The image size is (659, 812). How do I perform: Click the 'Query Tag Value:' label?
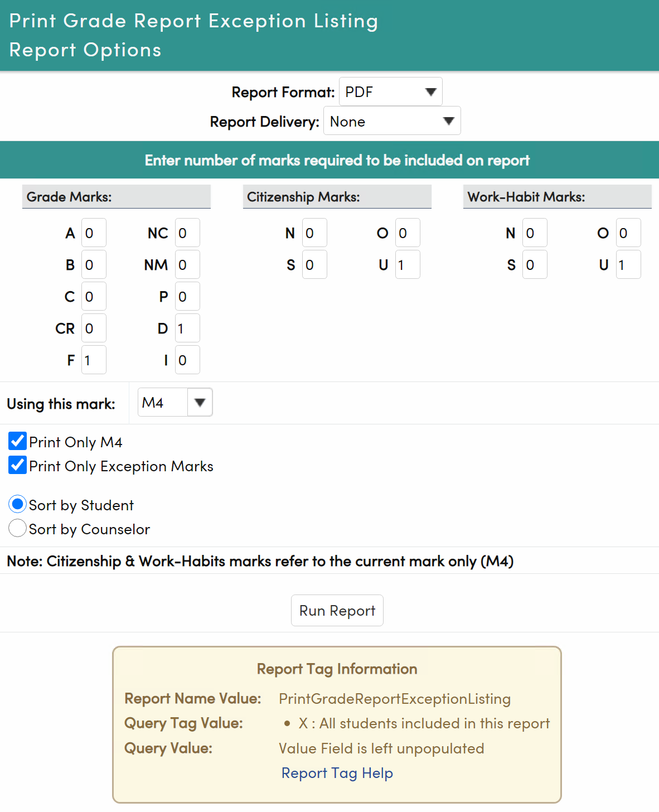pos(183,723)
